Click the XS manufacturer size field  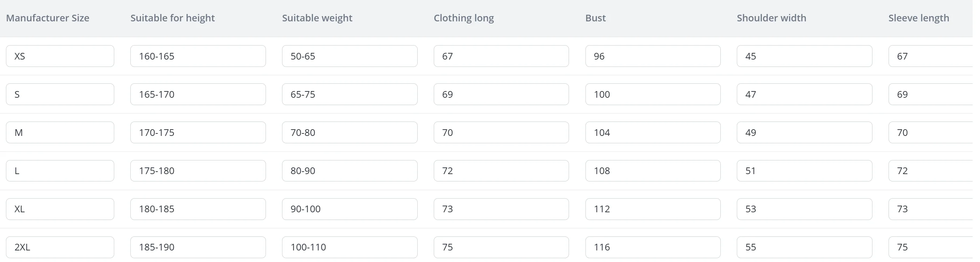[x=60, y=56]
